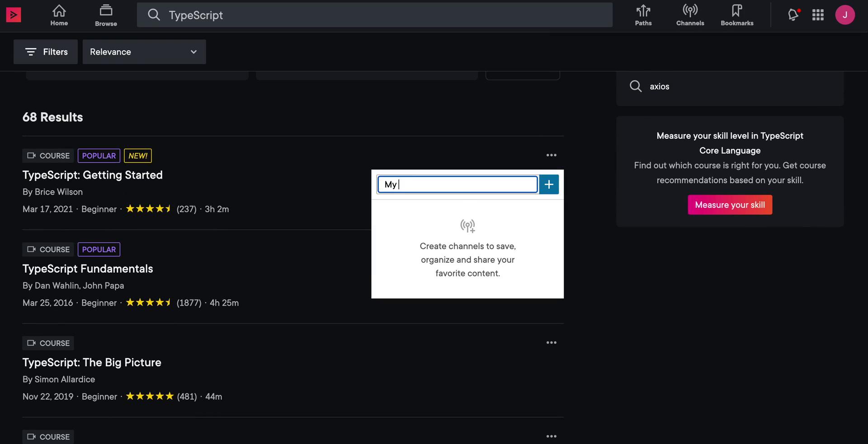
Task: Click the NEW! badge on Getting Started
Action: click(x=138, y=156)
